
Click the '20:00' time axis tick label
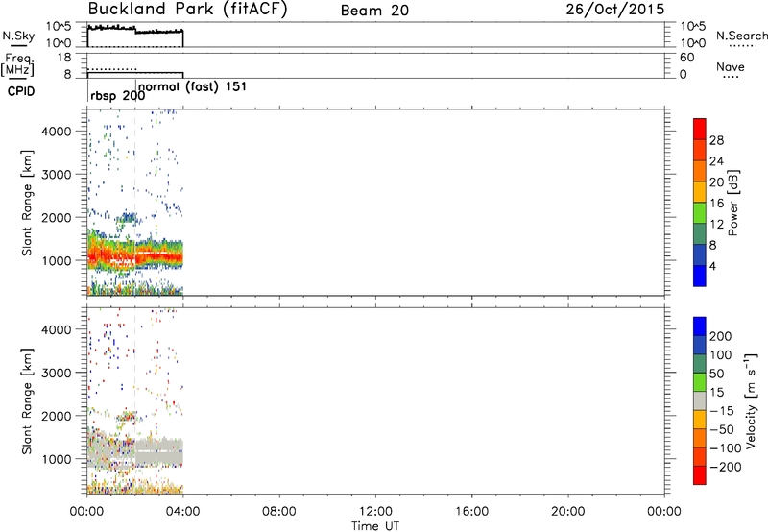point(568,512)
